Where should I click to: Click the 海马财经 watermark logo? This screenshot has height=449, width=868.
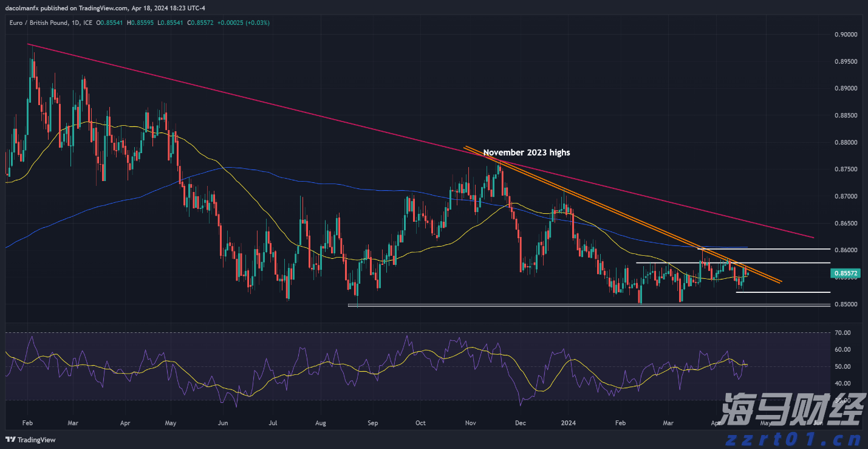(x=792, y=409)
